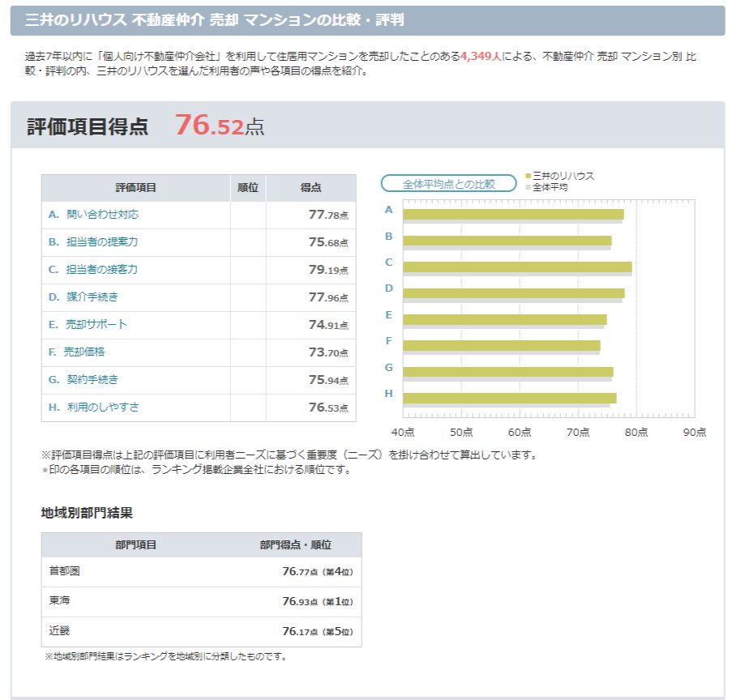Click the 76.17点 (第5位) score
The image size is (732, 700).
pyautogui.click(x=318, y=631)
